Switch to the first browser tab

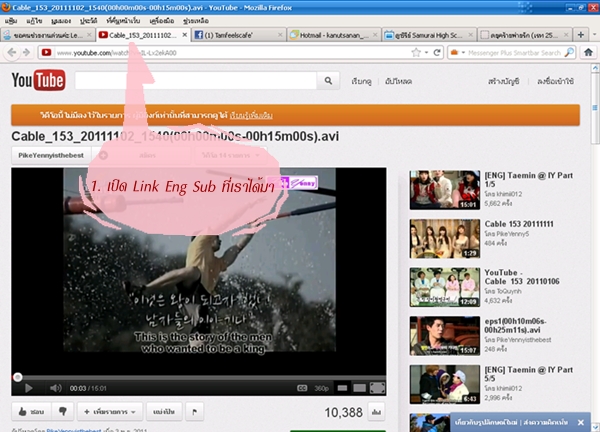pyautogui.click(x=48, y=35)
